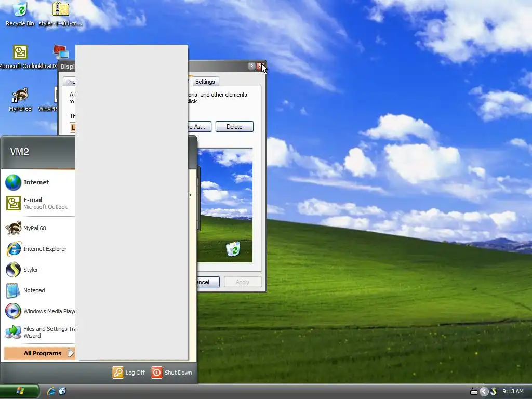Select the UltraUXThemePatcher desktop icon
Image resolution: width=532 pixels, height=399 pixels.
point(60,52)
